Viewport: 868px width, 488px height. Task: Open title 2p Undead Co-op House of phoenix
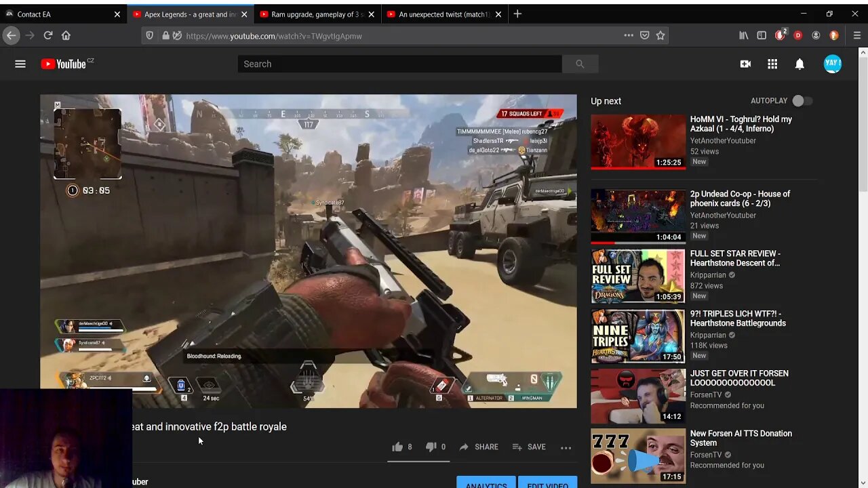740,199
